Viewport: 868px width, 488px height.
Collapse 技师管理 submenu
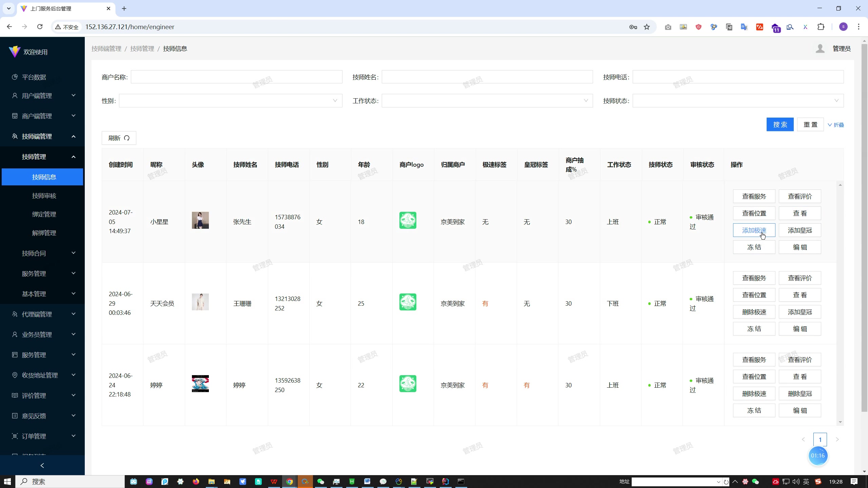coord(42,157)
